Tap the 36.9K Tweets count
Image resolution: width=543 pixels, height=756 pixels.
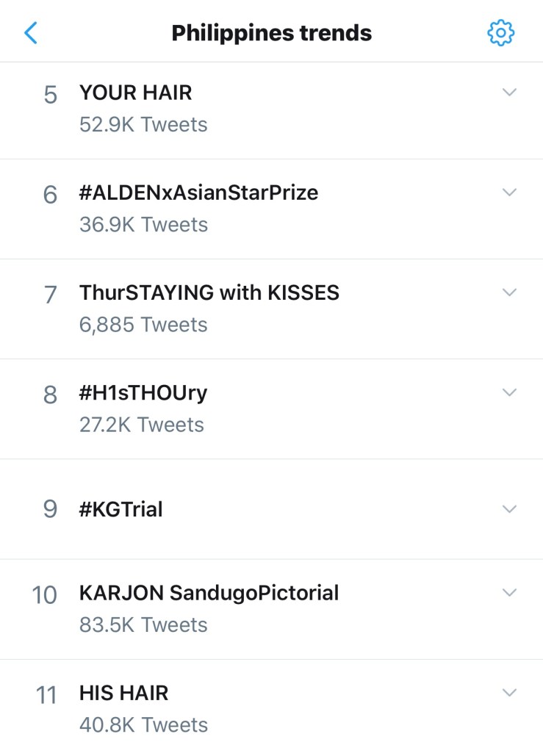143,225
